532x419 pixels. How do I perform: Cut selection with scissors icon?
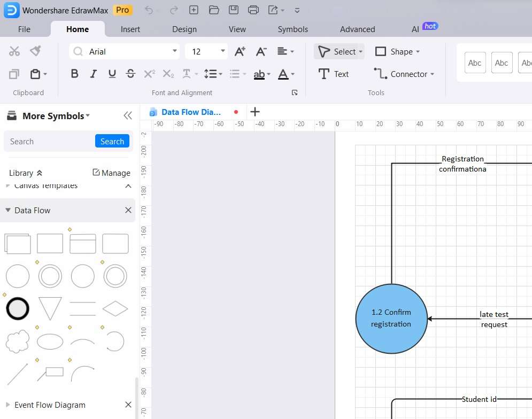tap(14, 51)
